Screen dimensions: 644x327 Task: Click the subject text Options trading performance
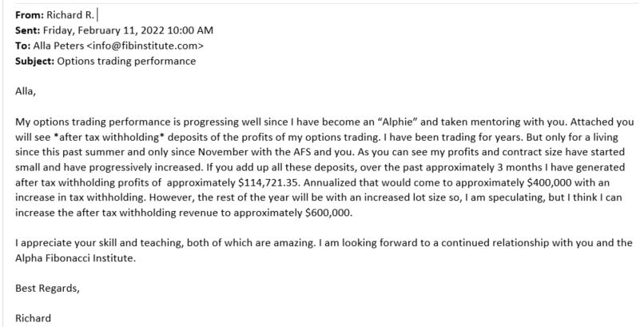[126, 62]
